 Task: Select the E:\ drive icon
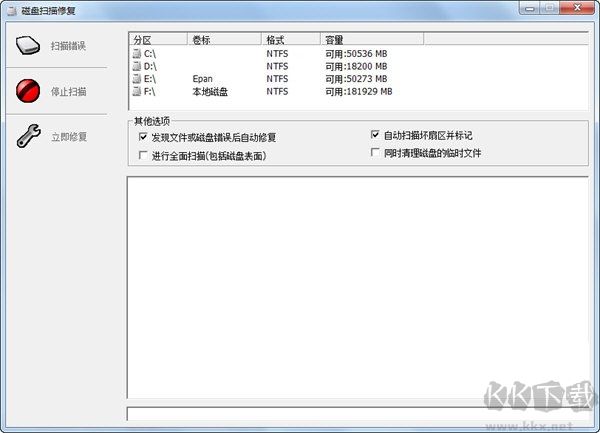click(137, 78)
